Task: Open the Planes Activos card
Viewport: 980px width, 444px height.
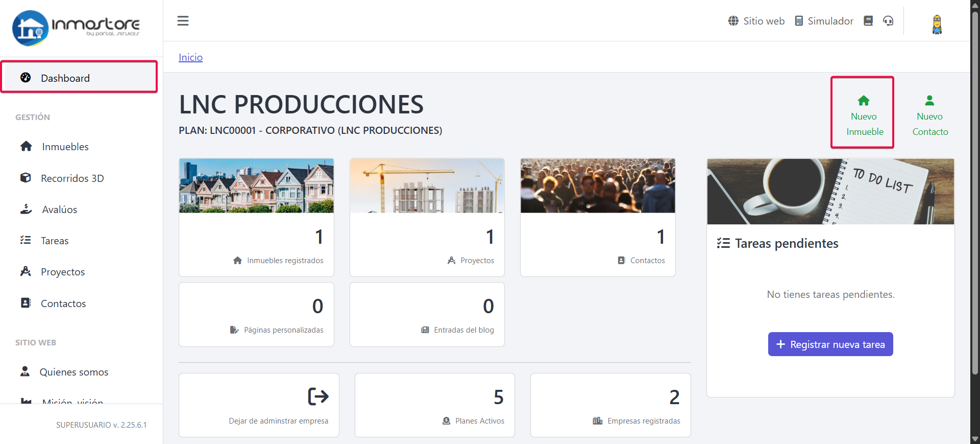Action: 435,405
